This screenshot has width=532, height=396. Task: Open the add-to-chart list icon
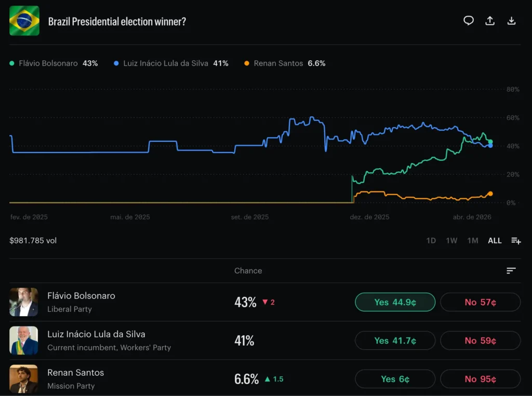pos(515,240)
